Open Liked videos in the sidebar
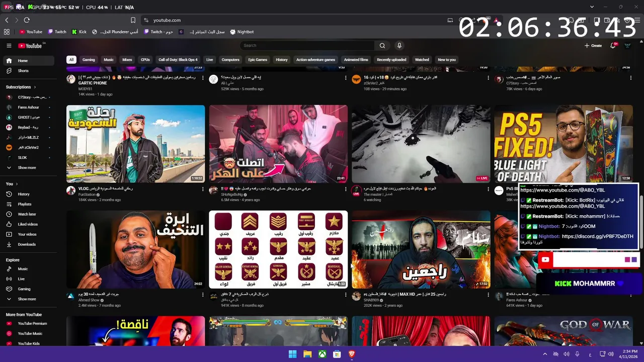 click(x=28, y=224)
